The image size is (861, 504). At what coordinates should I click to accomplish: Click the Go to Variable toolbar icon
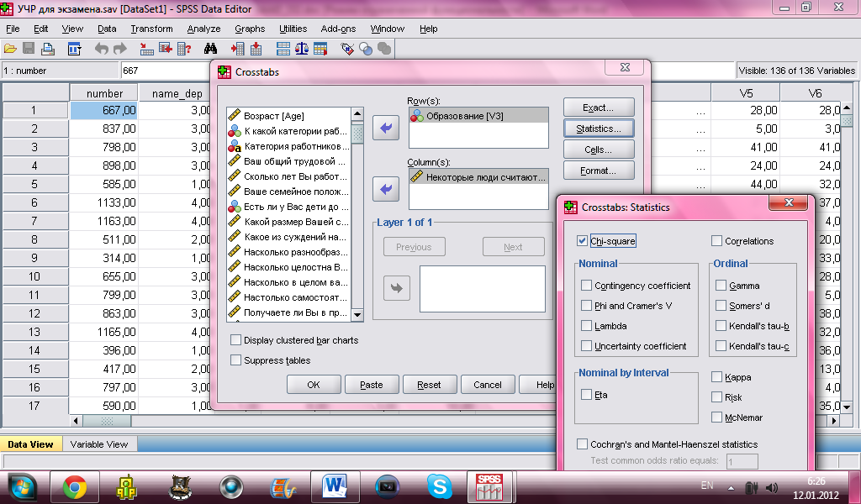[166, 49]
